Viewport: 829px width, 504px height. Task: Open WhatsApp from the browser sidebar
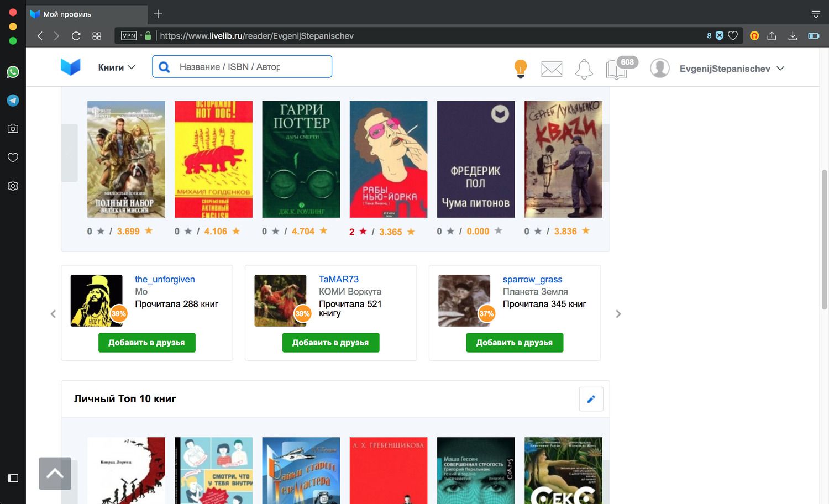click(13, 72)
